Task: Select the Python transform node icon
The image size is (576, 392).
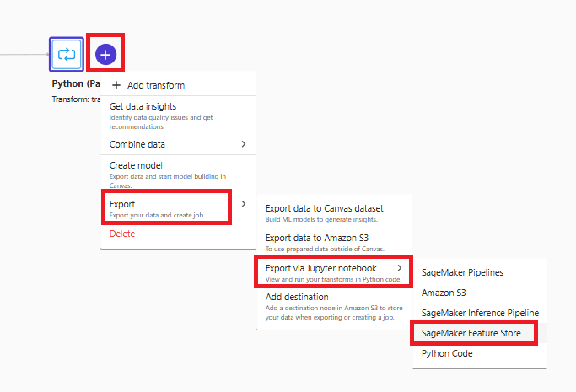Action: [67, 54]
